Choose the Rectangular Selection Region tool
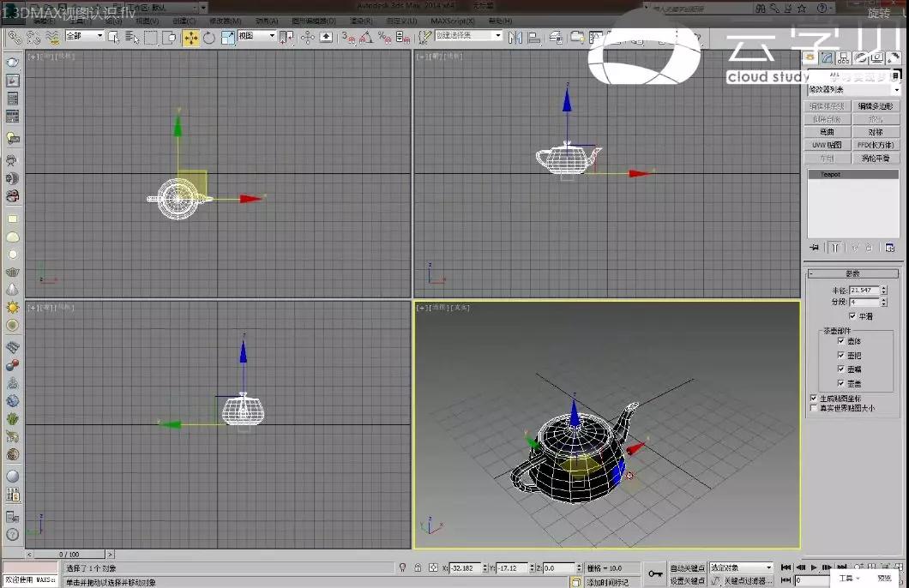 point(151,39)
